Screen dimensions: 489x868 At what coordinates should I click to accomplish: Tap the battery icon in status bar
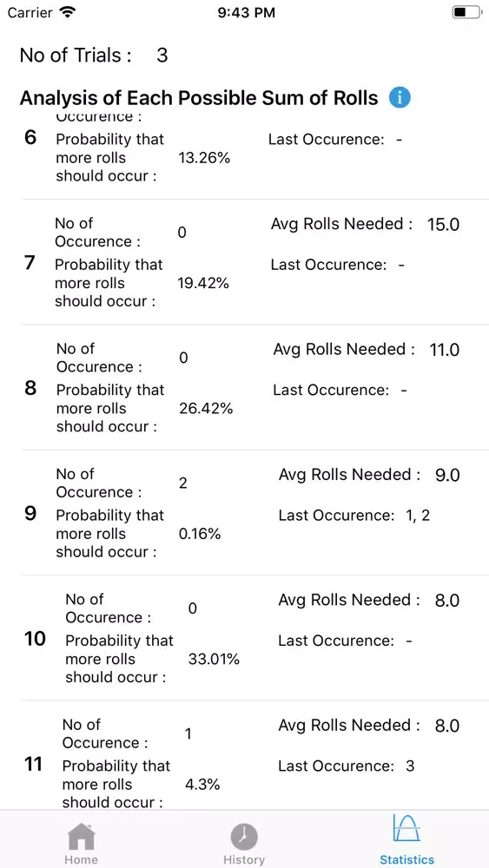[466, 12]
